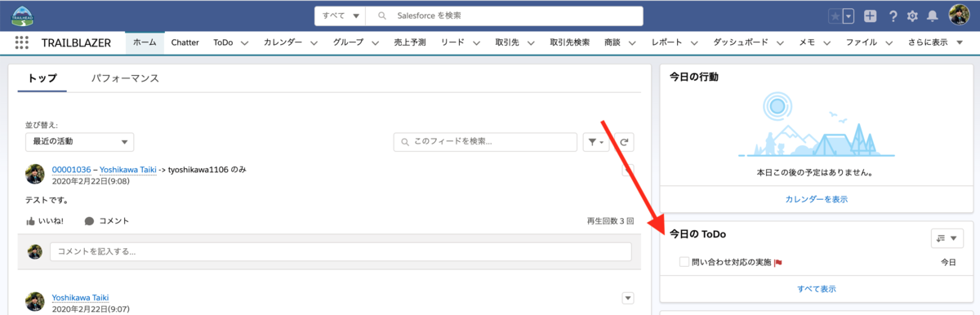
Task: Open the カレンダー navigation tab
Action: point(283,42)
